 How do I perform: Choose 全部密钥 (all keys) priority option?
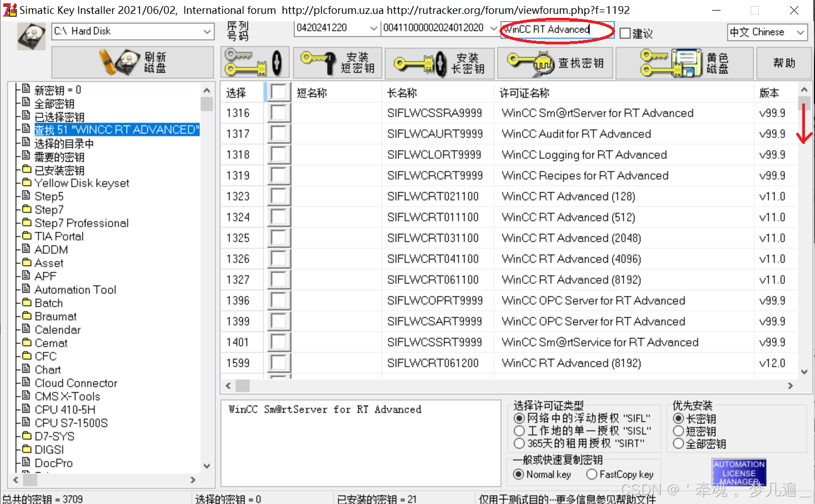click(679, 444)
